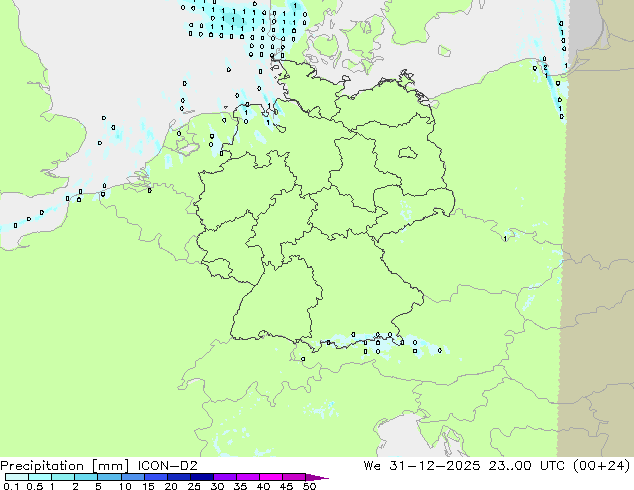Click the '23..00 UTC' time text
This screenshot has height=490, width=634.
click(x=527, y=465)
